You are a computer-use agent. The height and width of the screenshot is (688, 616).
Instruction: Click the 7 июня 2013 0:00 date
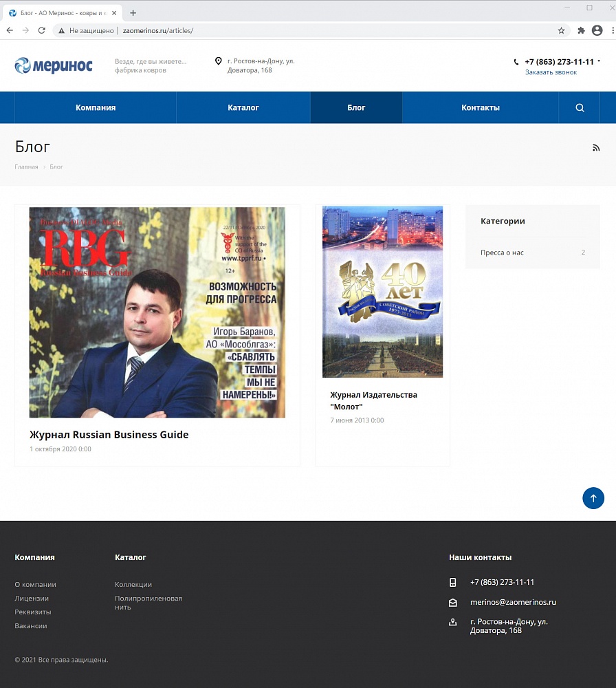[x=357, y=420]
